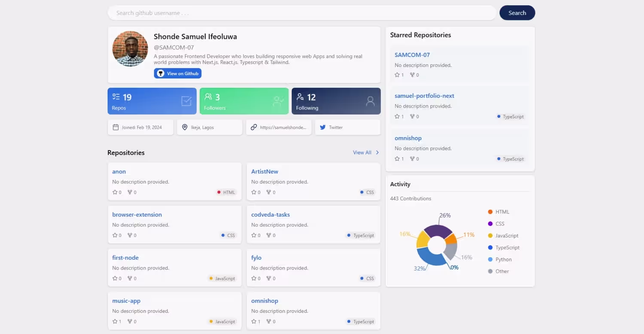
Task: Click the calendar icon next to Joined date
Action: pyautogui.click(x=115, y=127)
